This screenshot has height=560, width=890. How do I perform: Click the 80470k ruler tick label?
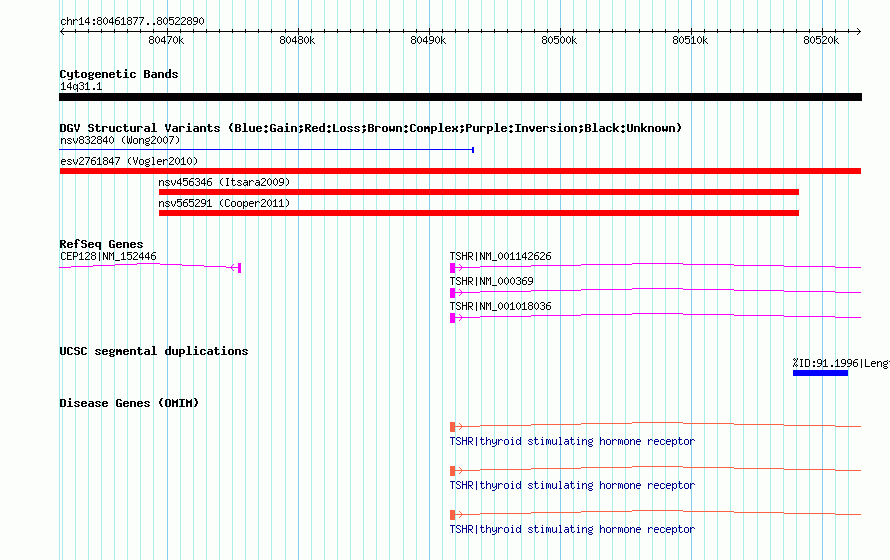pos(166,40)
